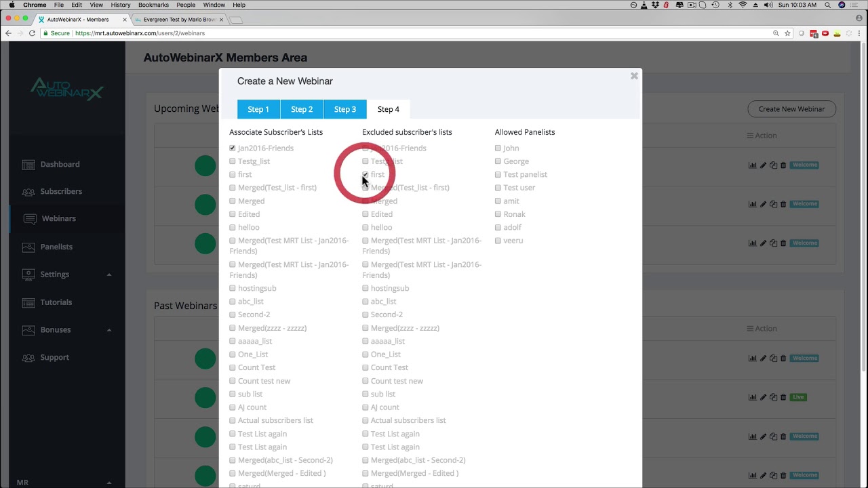Switch to Step 2 tab
Screen dimensions: 868x488
coord(302,109)
